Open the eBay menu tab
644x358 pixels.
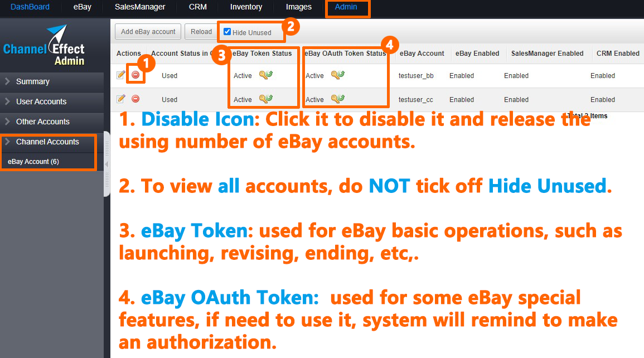(82, 7)
